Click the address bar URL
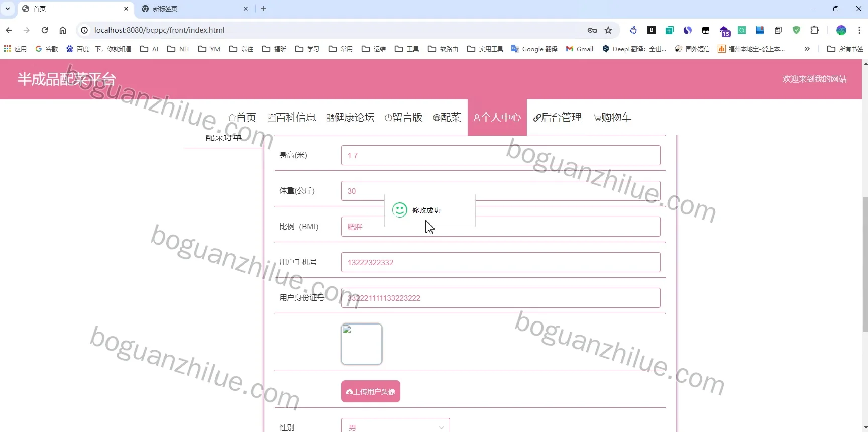This screenshot has width=868, height=432. 159,30
